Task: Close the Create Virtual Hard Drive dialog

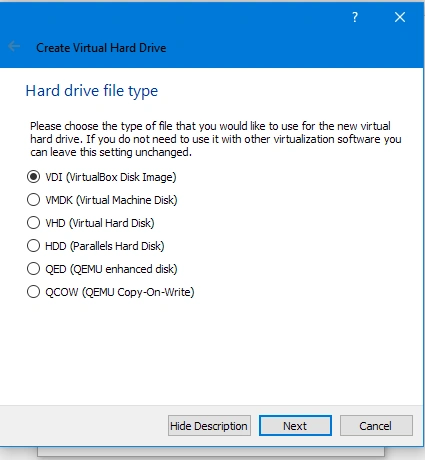Action: [400, 17]
